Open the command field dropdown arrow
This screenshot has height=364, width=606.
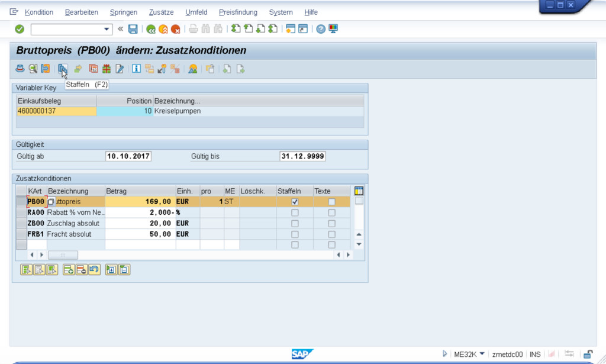pyautogui.click(x=107, y=30)
